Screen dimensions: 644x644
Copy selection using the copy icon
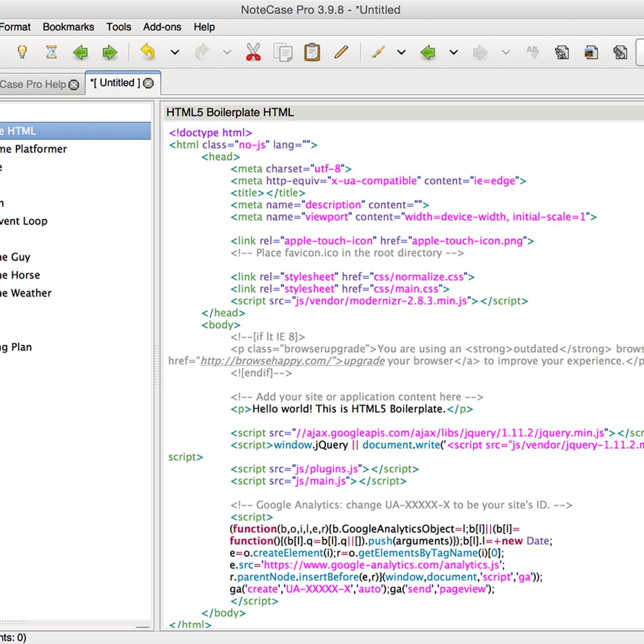(283, 52)
